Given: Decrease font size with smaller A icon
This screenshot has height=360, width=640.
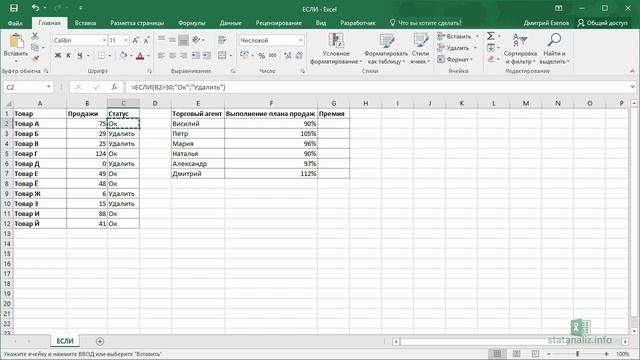Looking at the screenshot, I should point(146,40).
